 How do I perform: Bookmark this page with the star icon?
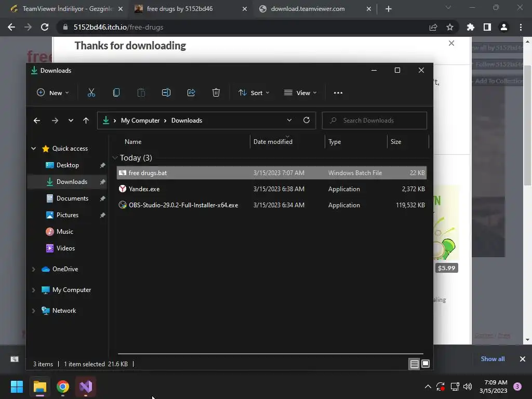click(450, 27)
